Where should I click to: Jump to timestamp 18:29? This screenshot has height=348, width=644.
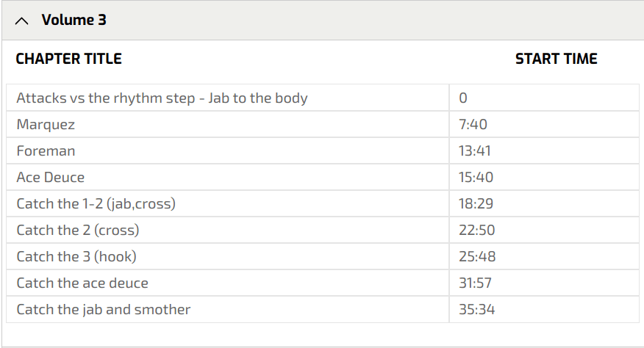[476, 203]
